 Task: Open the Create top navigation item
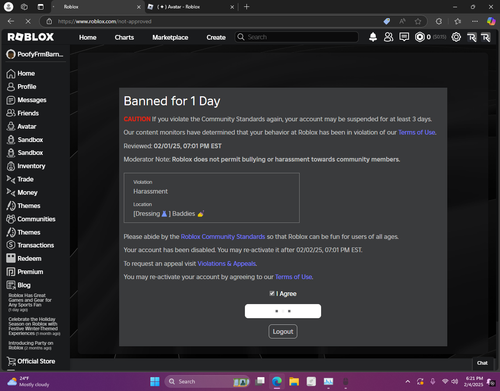(x=216, y=37)
